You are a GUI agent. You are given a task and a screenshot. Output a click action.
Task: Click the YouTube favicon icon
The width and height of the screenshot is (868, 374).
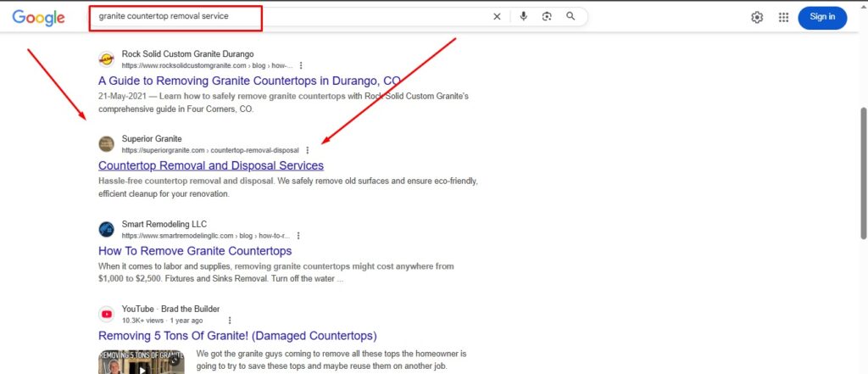click(106, 314)
